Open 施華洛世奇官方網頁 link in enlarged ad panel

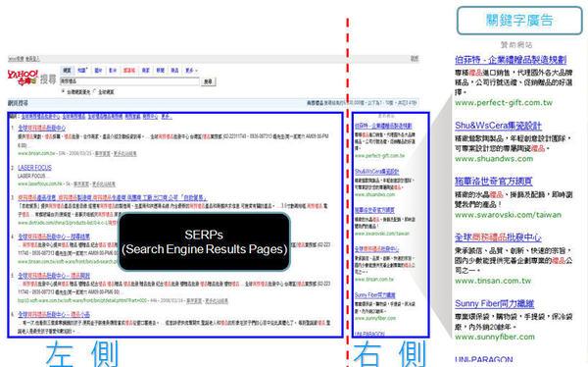(494, 182)
